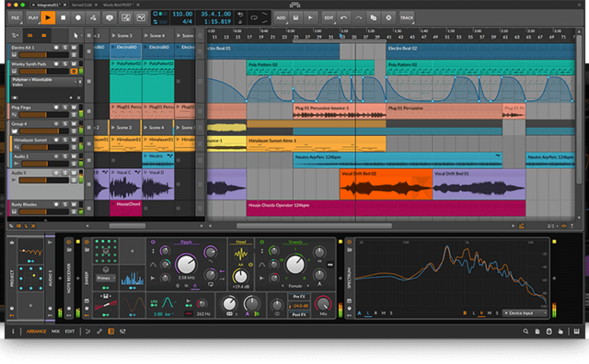Screen dimensions: 589x364
Task: Toggle the automation write button in transport
Action: point(93,17)
